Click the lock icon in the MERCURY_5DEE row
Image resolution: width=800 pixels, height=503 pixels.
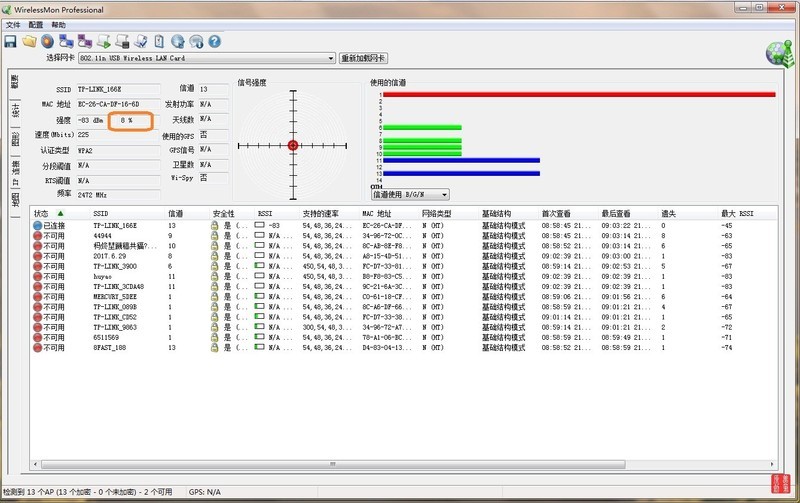214,297
